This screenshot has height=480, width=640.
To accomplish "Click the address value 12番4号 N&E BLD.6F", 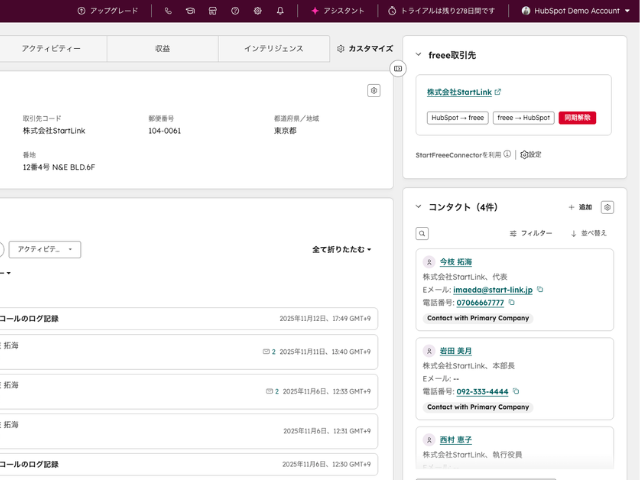I will pyautogui.click(x=59, y=167).
